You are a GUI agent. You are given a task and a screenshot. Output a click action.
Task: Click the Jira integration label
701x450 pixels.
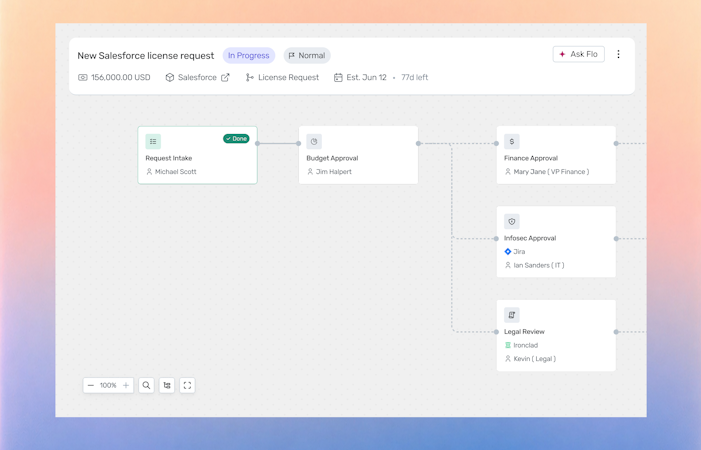tap(519, 252)
